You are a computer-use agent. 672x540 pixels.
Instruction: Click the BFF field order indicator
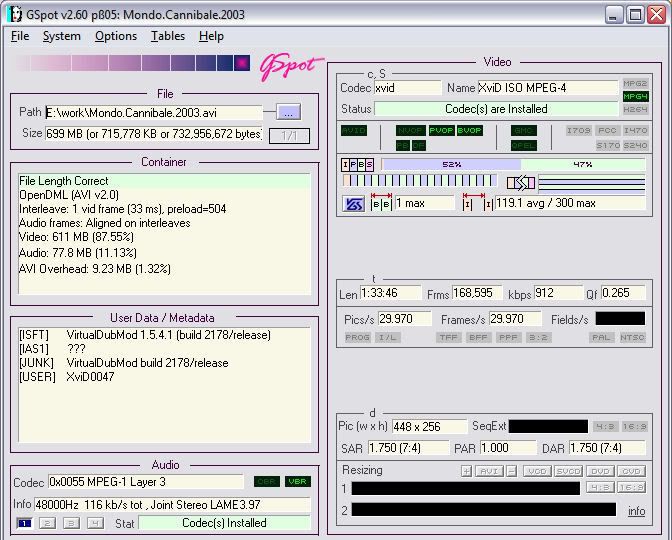point(478,338)
